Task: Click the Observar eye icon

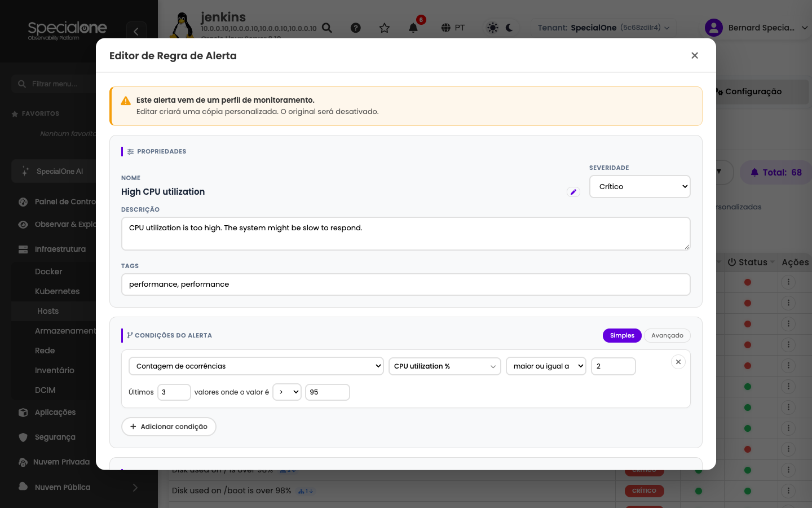Action: point(23,224)
